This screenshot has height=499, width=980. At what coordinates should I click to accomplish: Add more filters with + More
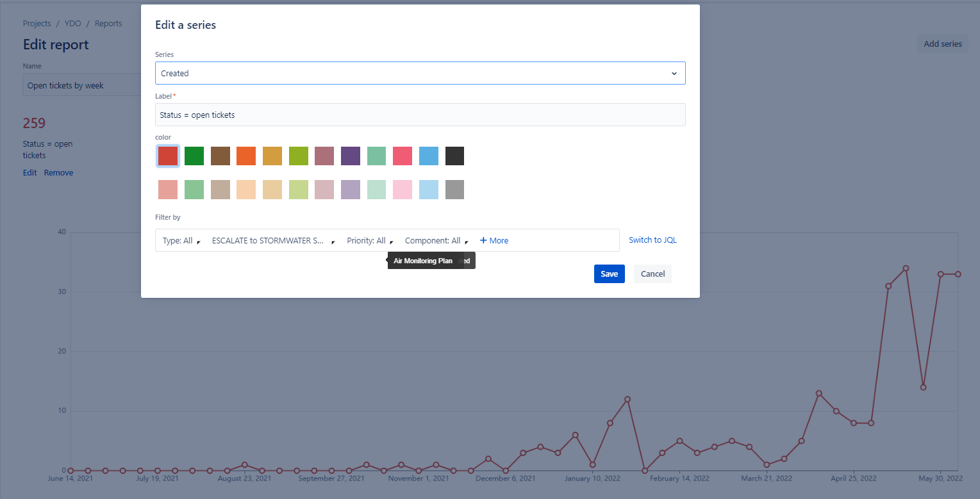tap(494, 241)
